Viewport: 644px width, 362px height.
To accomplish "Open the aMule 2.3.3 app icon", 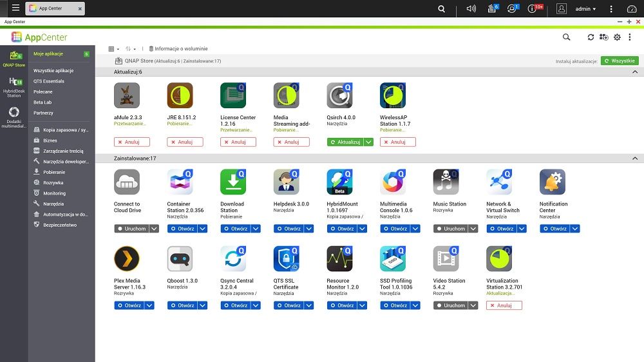I will 126,95.
